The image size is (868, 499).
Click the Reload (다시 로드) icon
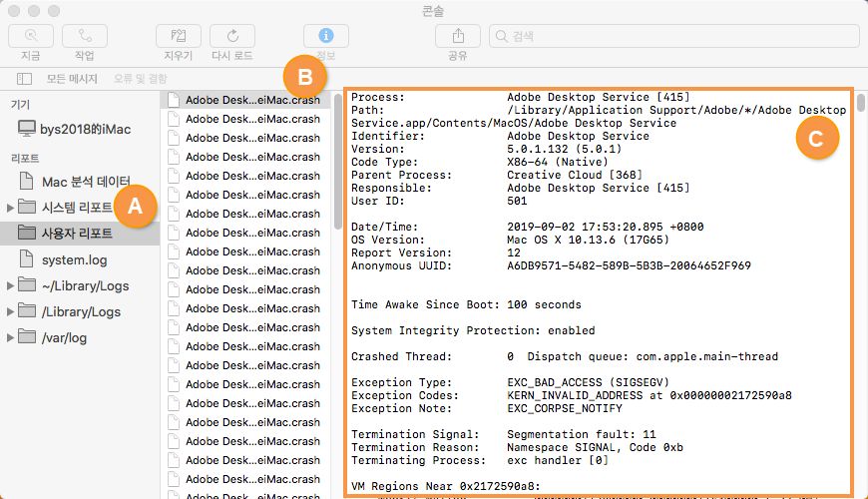[x=232, y=36]
